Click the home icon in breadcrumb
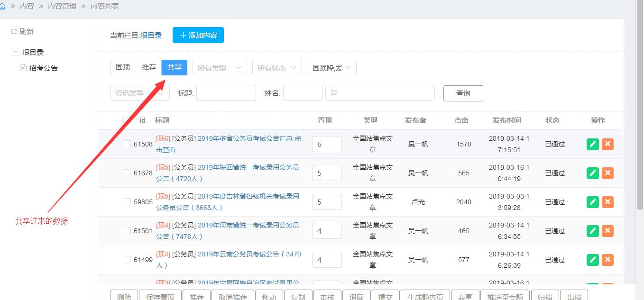Screen dimensions: 644x300 pyautogui.click(x=2, y=6)
